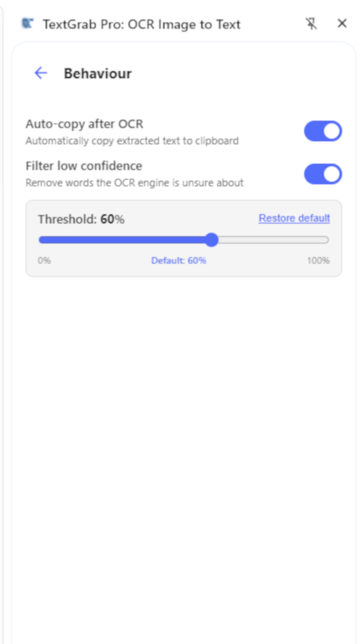Select the Filter low confidence label
Image resolution: width=362 pixels, height=644 pixels.
[83, 166]
